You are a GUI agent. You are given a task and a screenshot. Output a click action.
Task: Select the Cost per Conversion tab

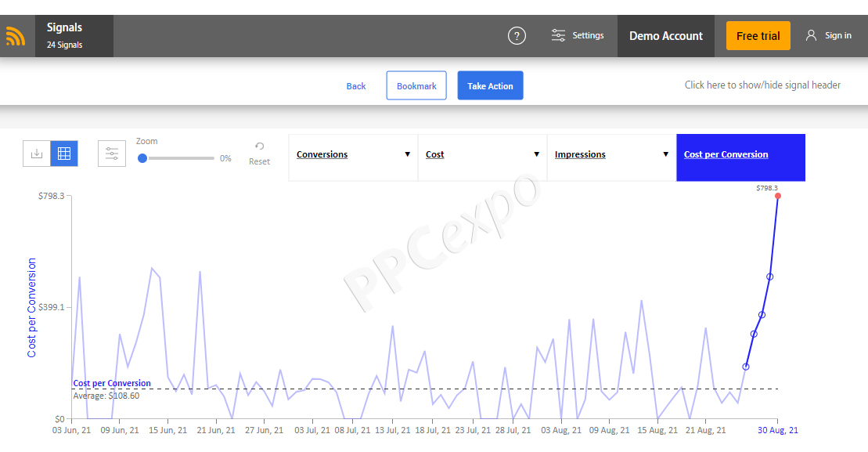click(x=740, y=157)
